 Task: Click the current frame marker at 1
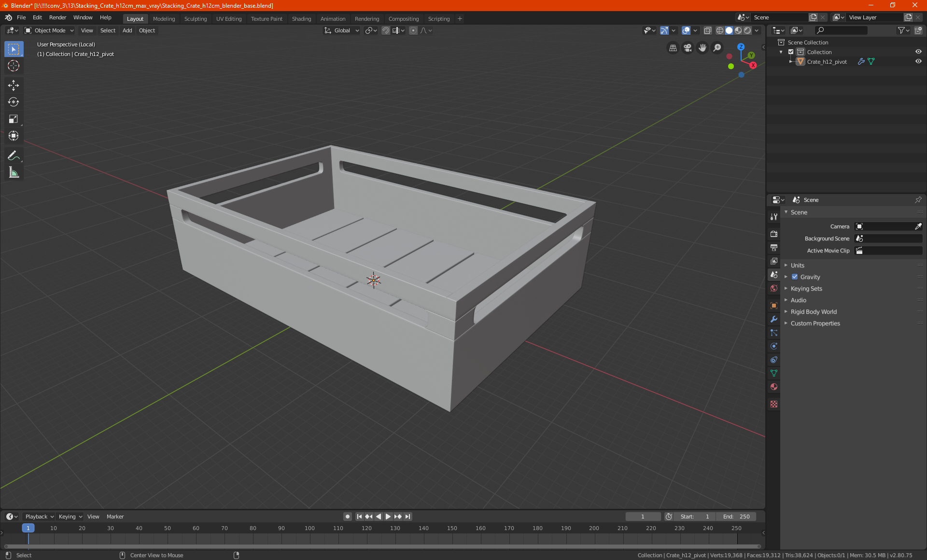tap(28, 528)
